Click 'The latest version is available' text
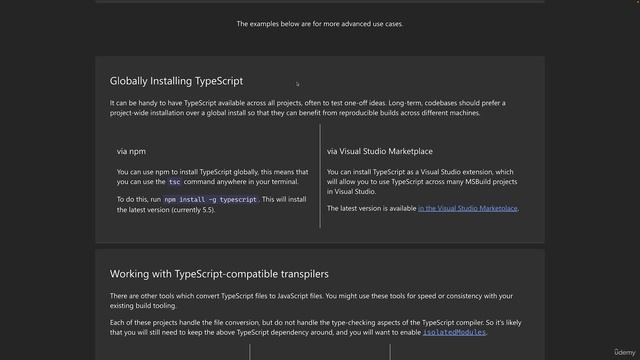640x360 pixels. click(371, 208)
